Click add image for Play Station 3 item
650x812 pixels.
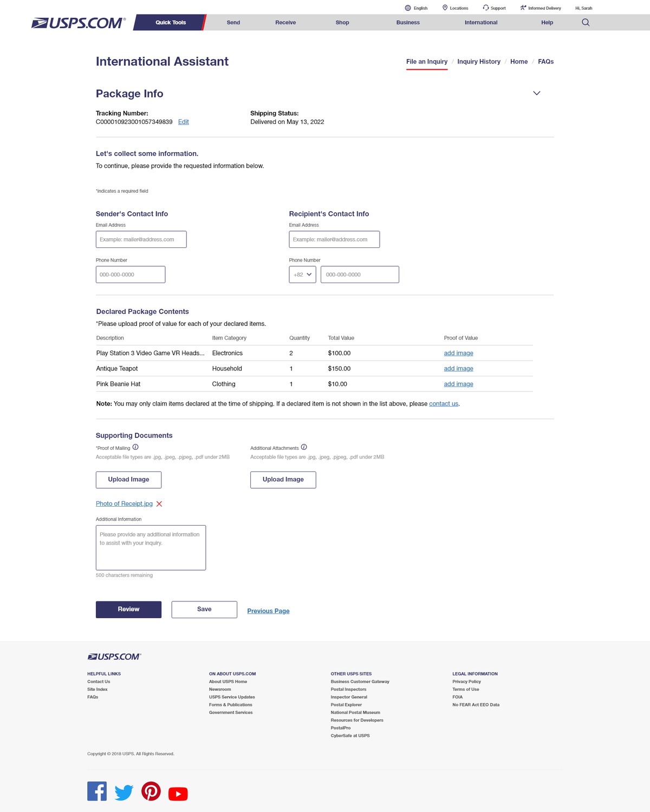coord(459,353)
